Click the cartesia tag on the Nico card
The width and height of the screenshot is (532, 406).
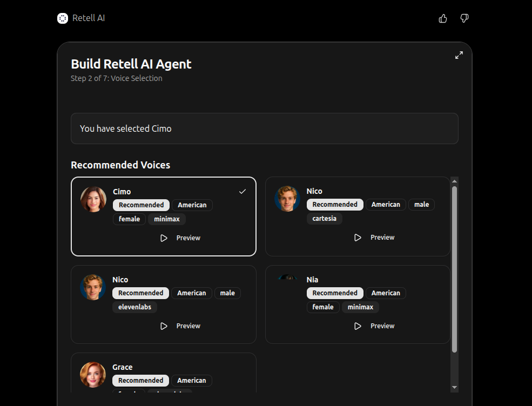pyautogui.click(x=325, y=219)
